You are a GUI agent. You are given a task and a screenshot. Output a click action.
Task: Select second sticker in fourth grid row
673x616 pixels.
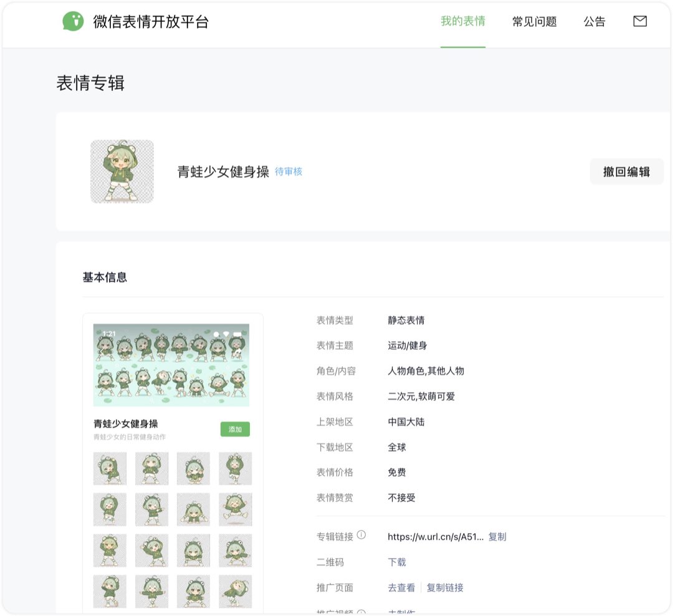tap(152, 592)
